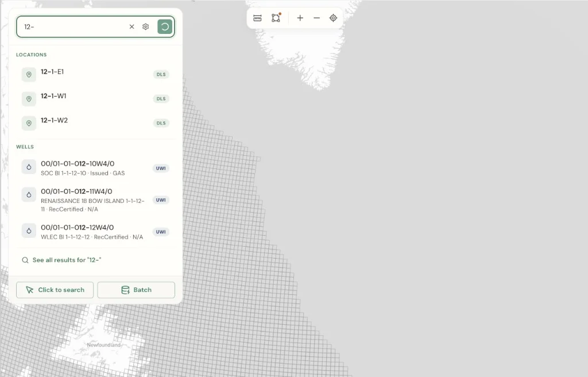
Task: Activate Click to search button
Action: pos(55,290)
